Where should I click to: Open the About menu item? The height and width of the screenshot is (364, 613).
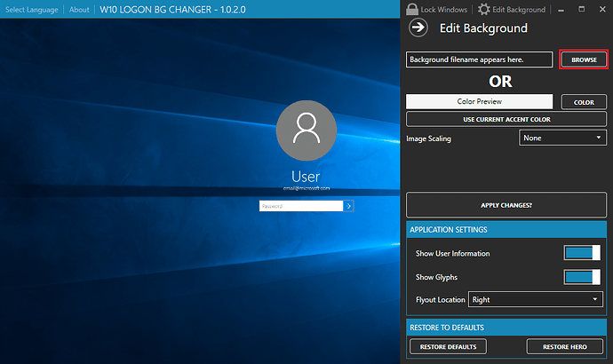pyautogui.click(x=79, y=10)
